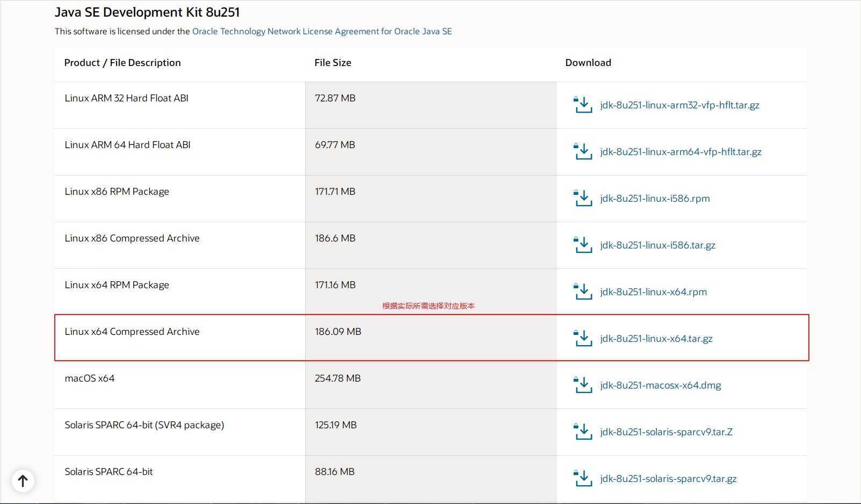Open jdk-8u251-linux-arm32-vfp-hflt.tar.gz link
Viewport: 861px width, 504px height.
[x=679, y=105]
